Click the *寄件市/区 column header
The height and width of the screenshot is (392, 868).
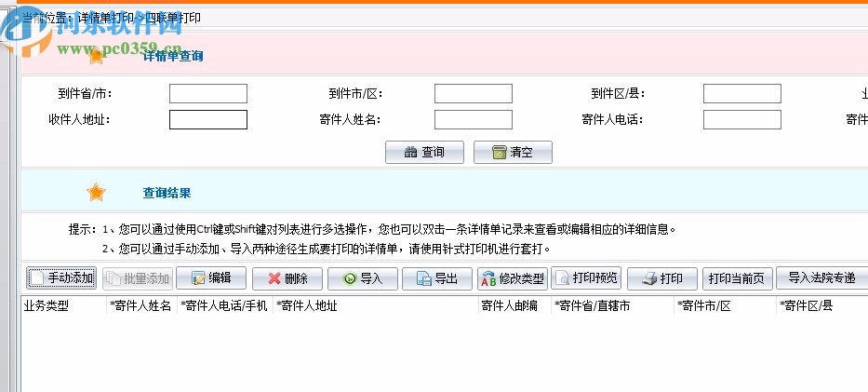pos(725,305)
